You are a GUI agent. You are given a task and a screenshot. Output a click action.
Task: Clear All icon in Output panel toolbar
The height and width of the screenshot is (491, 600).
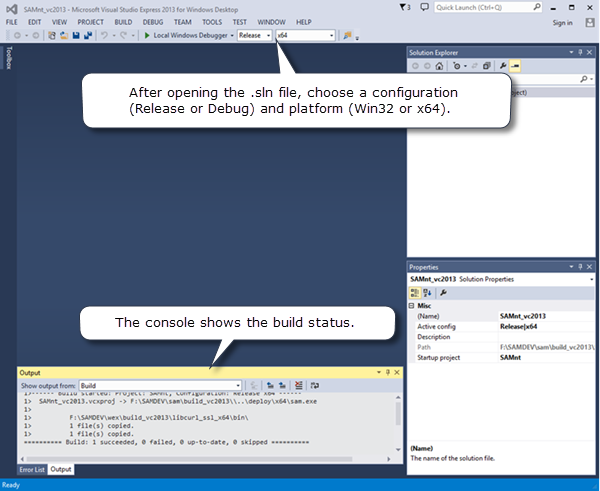298,384
